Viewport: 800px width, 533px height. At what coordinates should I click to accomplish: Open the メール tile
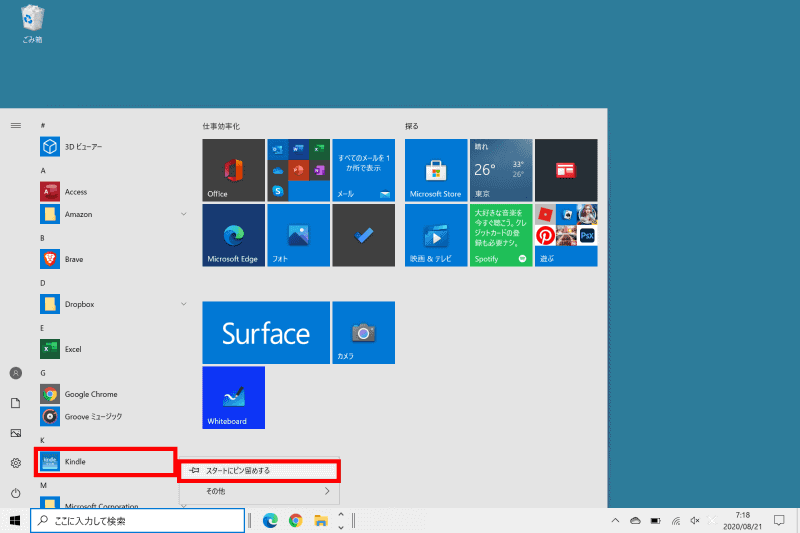(x=363, y=170)
